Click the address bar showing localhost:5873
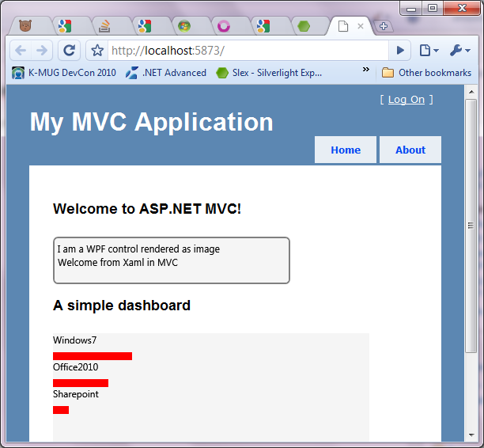484x448 pixels. click(x=247, y=51)
